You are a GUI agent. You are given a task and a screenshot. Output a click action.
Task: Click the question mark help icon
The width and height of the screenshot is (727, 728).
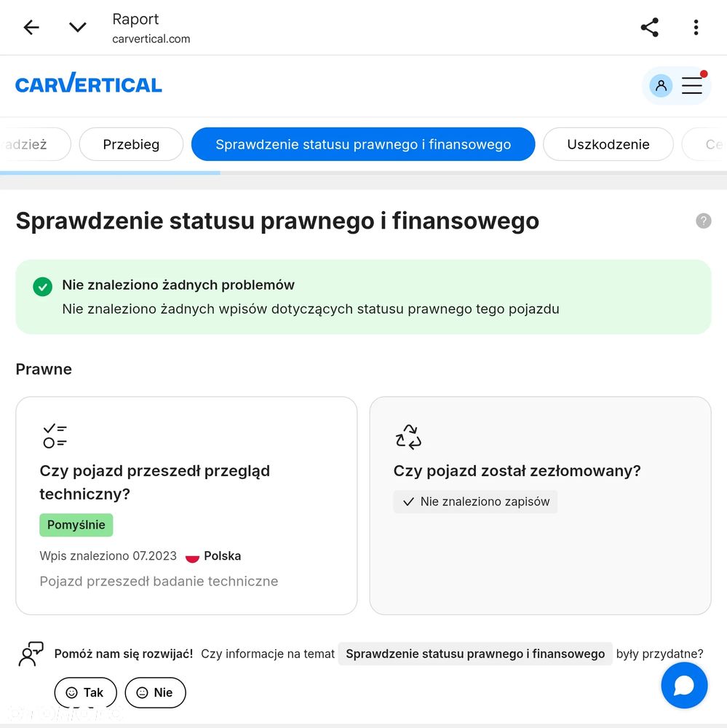703,221
